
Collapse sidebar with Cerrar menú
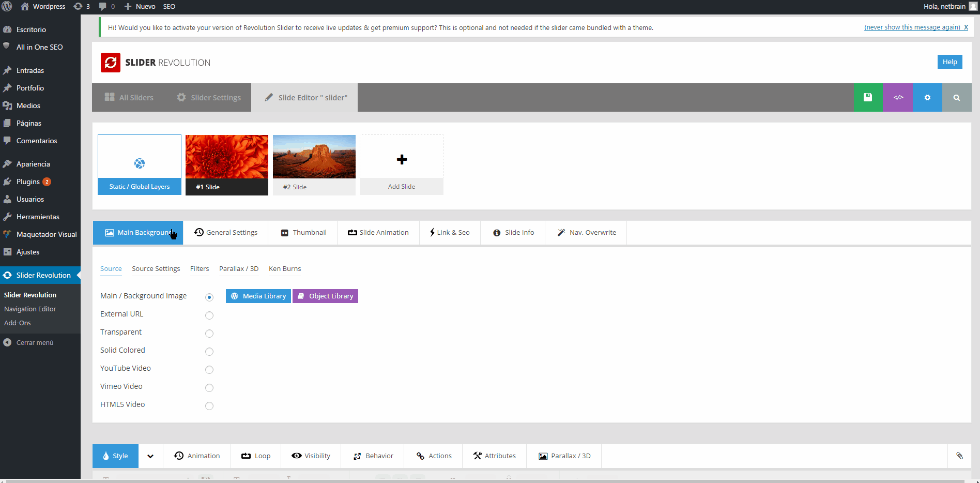(x=35, y=342)
